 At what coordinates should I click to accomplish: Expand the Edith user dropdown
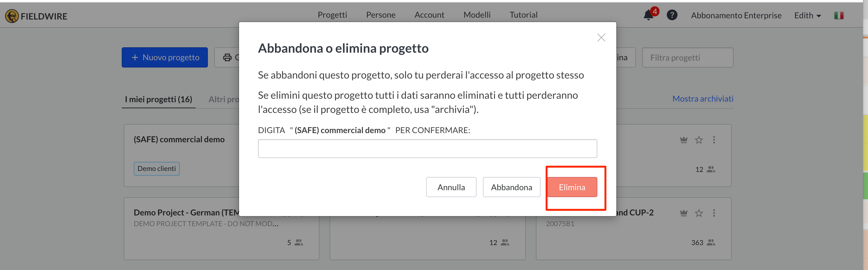[x=807, y=15]
